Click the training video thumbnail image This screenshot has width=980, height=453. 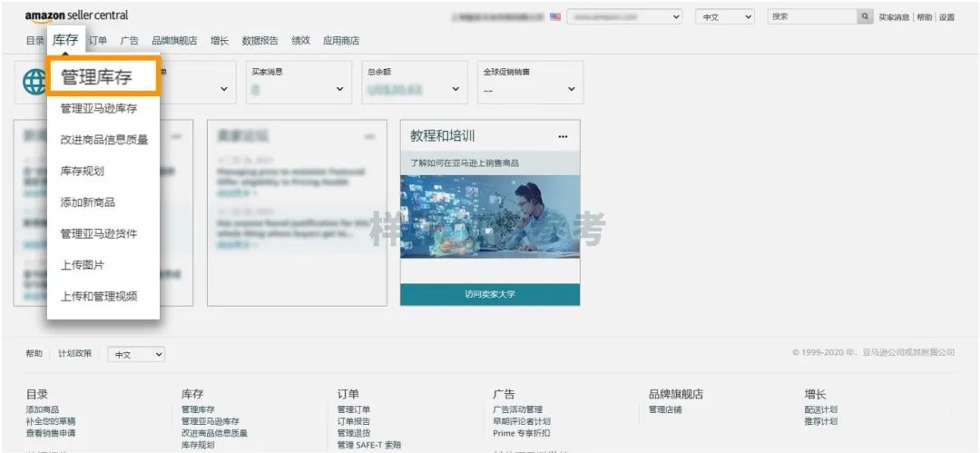click(490, 216)
